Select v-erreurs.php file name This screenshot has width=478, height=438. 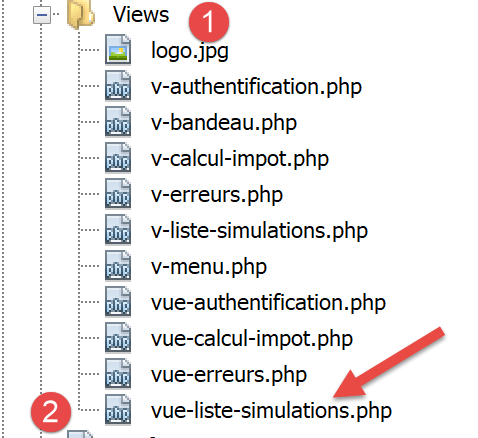click(217, 195)
